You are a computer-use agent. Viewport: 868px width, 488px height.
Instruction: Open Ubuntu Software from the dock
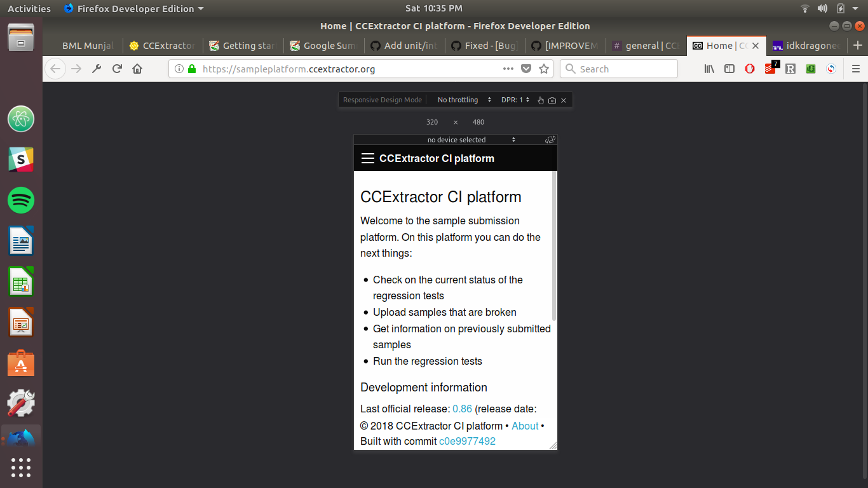(21, 363)
